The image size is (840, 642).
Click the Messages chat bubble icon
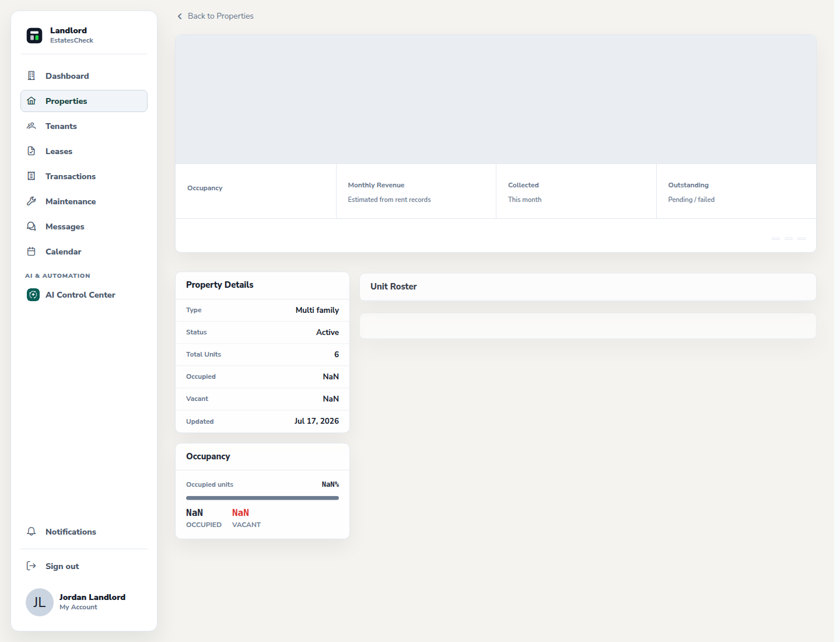tap(32, 226)
